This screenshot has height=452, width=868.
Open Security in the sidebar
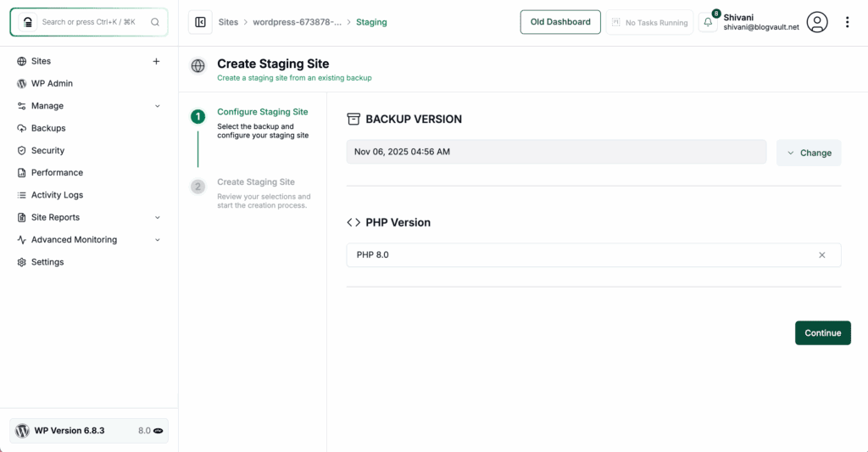pos(47,150)
